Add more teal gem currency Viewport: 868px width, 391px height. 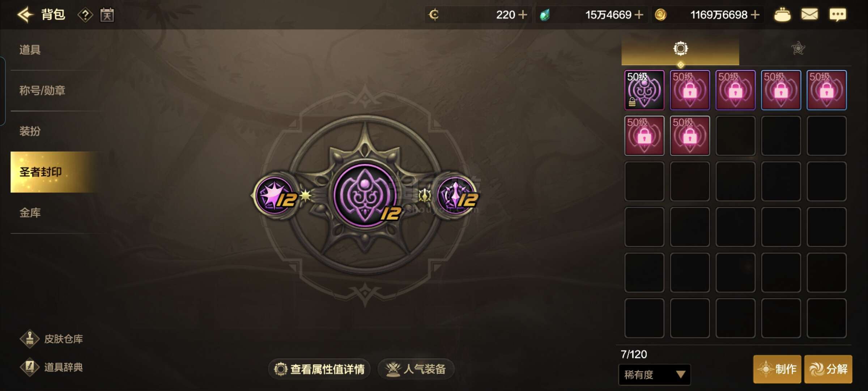pos(639,15)
